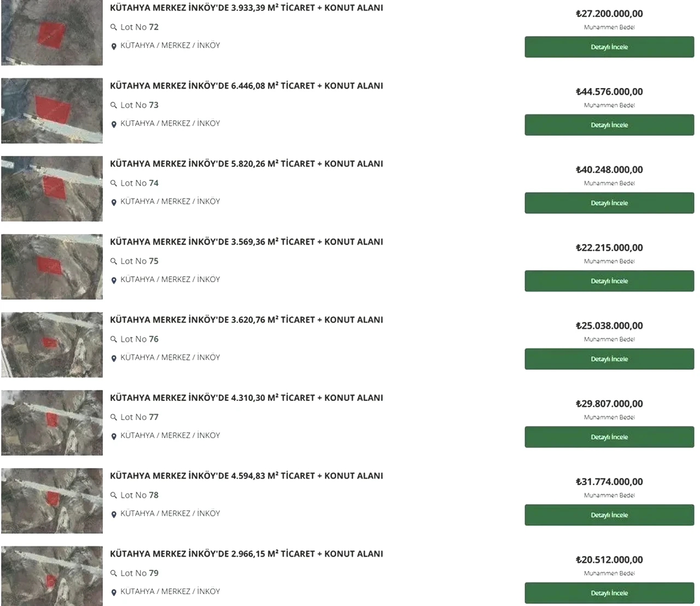Click the magnifier icon beside Lot No 72
700x606 pixels.
114,27
